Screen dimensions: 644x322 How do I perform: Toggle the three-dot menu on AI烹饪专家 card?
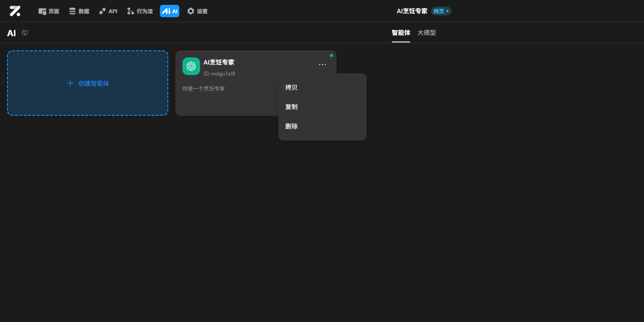point(322,64)
